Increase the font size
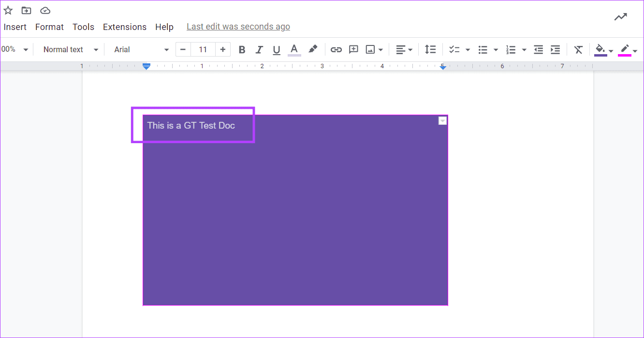644x338 pixels. coord(222,49)
